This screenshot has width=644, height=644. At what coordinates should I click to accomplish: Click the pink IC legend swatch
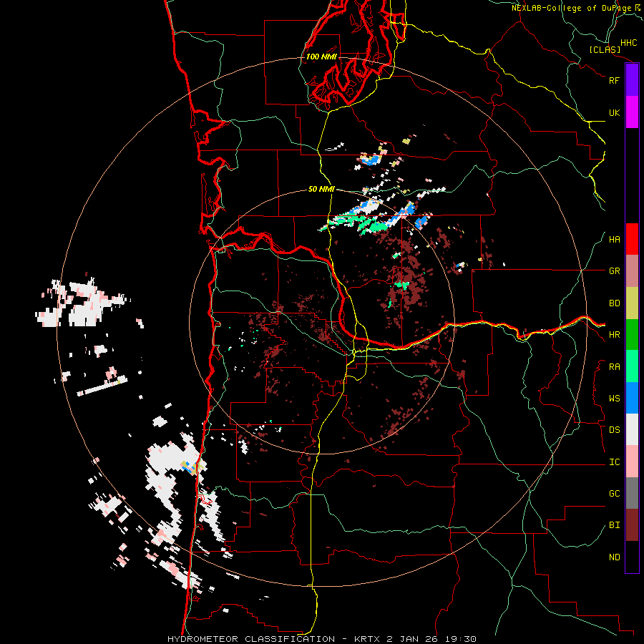tap(632, 462)
